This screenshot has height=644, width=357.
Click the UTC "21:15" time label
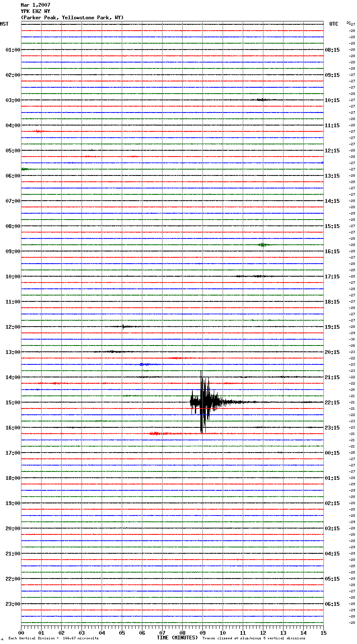pos(332,377)
